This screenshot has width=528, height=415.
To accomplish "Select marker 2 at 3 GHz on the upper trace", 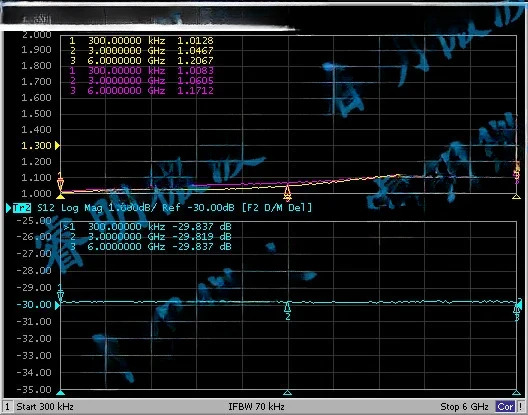I will click(x=287, y=193).
